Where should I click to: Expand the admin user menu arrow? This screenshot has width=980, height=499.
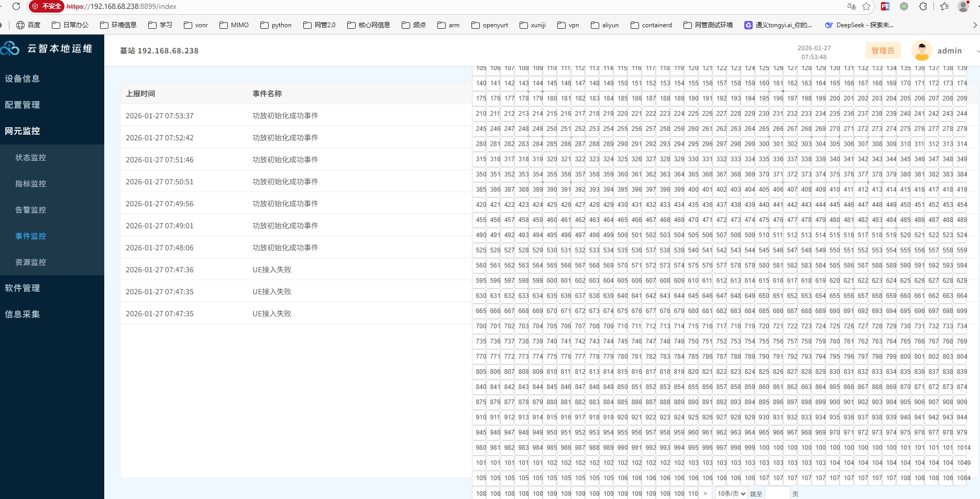tap(977, 51)
